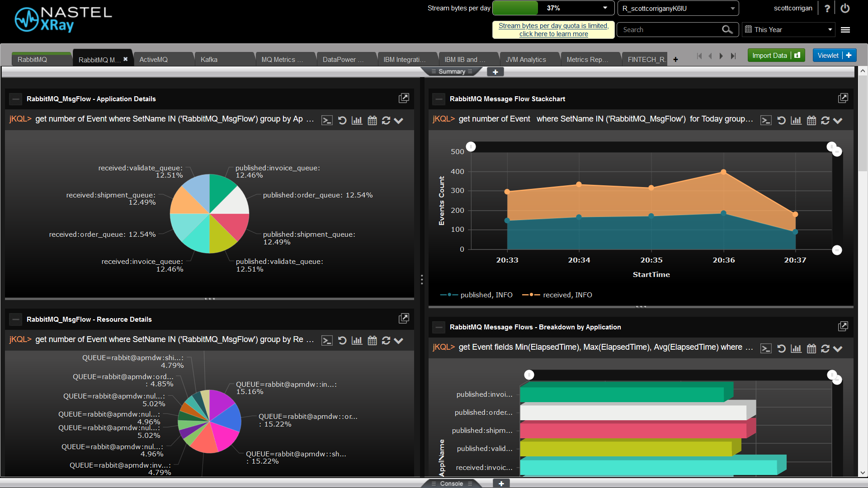Expand options chevron in Message Flow Stackchart
868x488 pixels.
click(x=838, y=121)
